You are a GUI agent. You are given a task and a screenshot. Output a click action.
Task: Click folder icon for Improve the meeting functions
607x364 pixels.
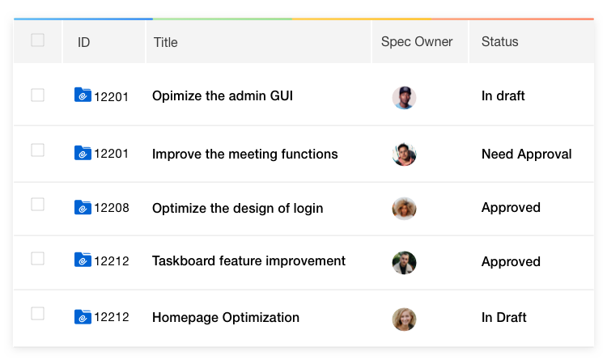83,153
